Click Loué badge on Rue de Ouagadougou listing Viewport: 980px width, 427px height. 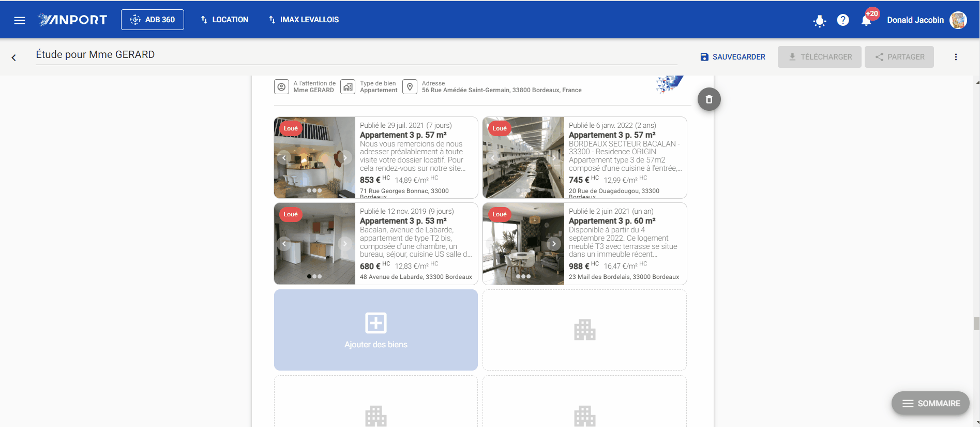500,128
